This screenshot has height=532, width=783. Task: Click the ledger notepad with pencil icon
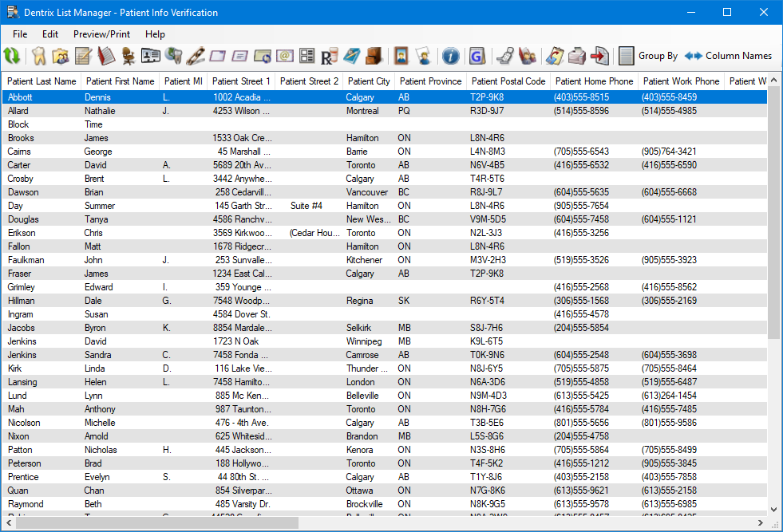click(x=83, y=55)
